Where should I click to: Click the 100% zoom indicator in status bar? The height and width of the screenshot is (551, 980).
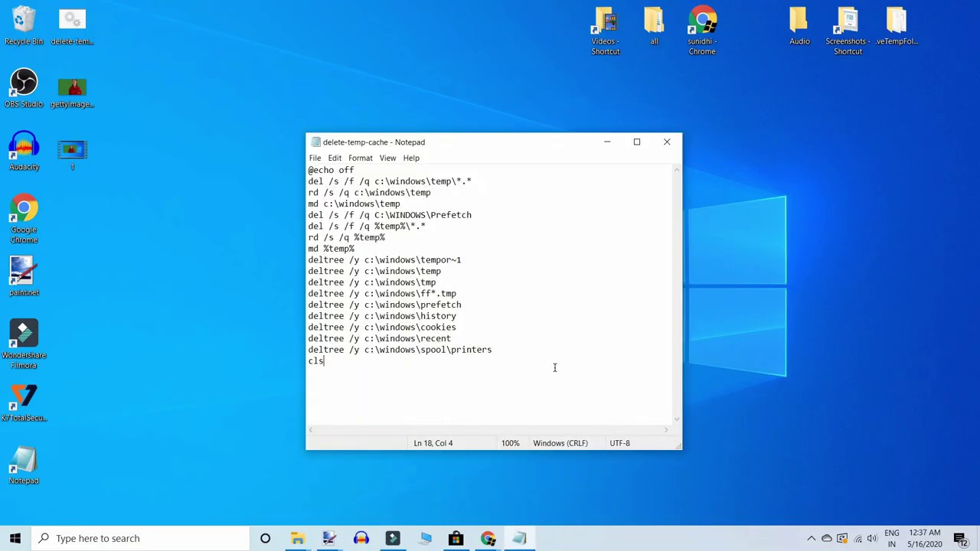(x=510, y=443)
